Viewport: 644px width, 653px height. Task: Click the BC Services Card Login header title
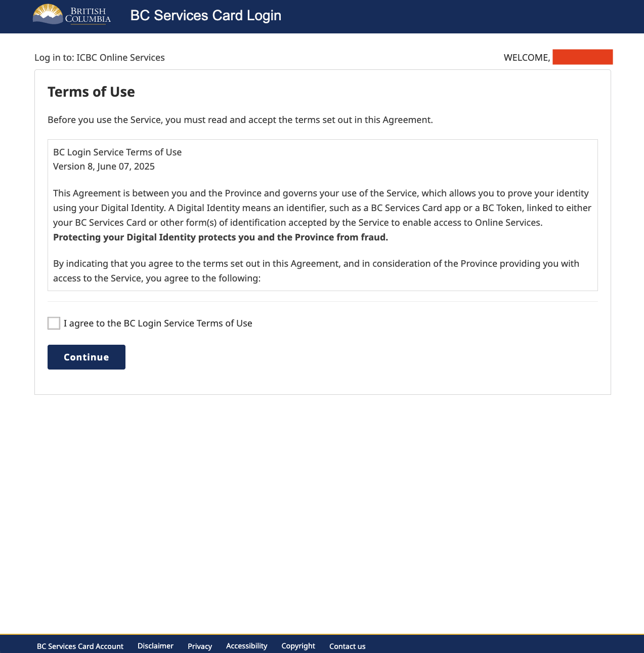point(205,16)
